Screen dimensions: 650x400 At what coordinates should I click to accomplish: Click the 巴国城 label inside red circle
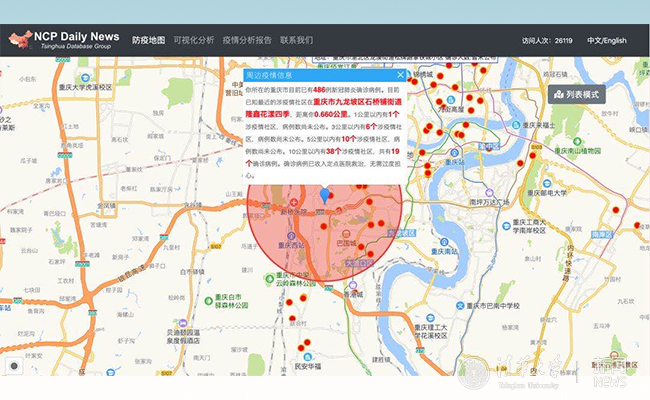point(346,241)
